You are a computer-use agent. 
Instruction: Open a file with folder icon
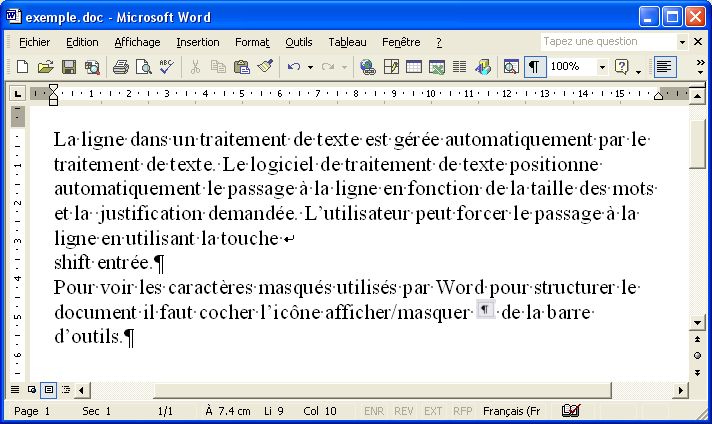pyautogui.click(x=45, y=67)
